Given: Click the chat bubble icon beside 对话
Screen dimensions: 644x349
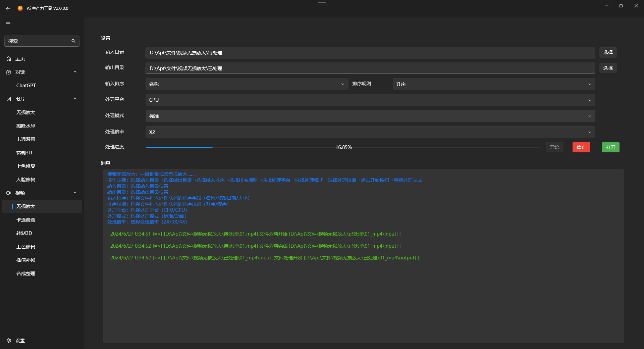Looking at the screenshot, I should tap(9, 72).
